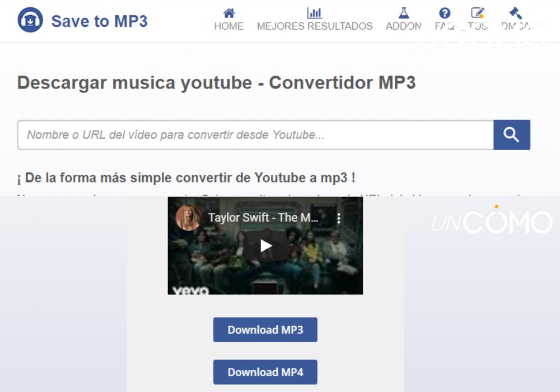Click the pencil-and-paper TOS icon

tap(477, 13)
